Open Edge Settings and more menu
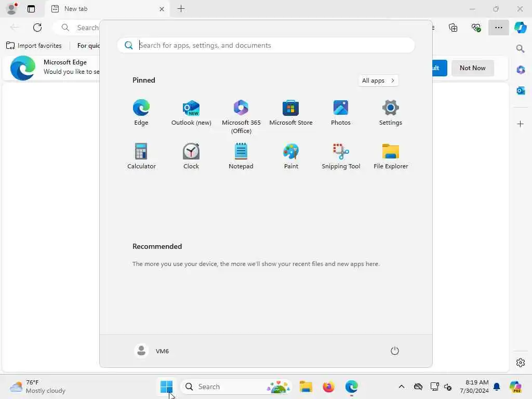 click(498, 28)
